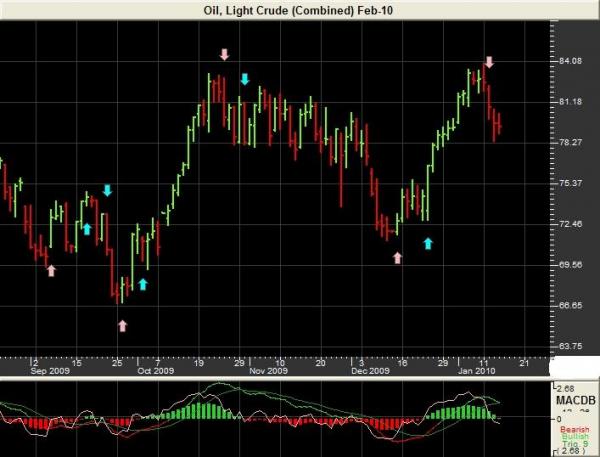Click the pink up arrow near Dec 16
The height and width of the screenshot is (457, 600).
tap(398, 258)
